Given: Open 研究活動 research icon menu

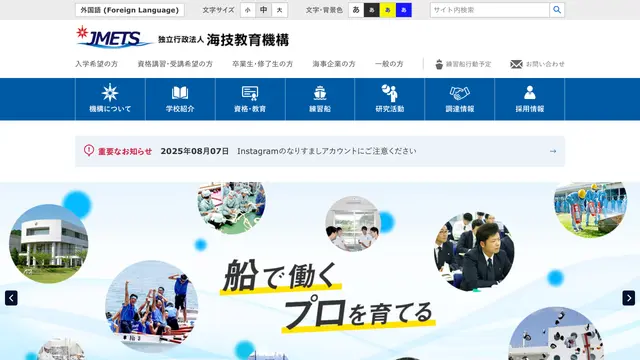Looking at the screenshot, I should click(390, 99).
